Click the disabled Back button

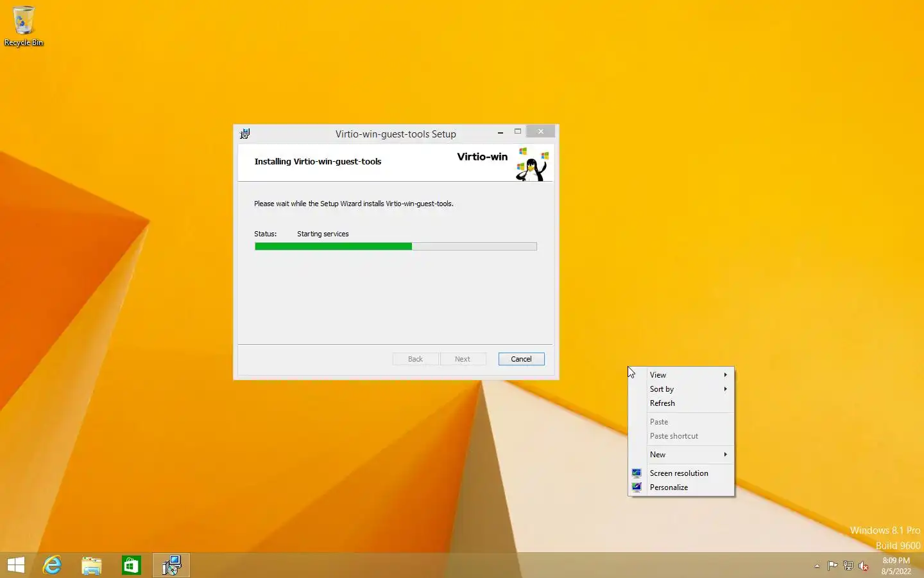coord(415,359)
